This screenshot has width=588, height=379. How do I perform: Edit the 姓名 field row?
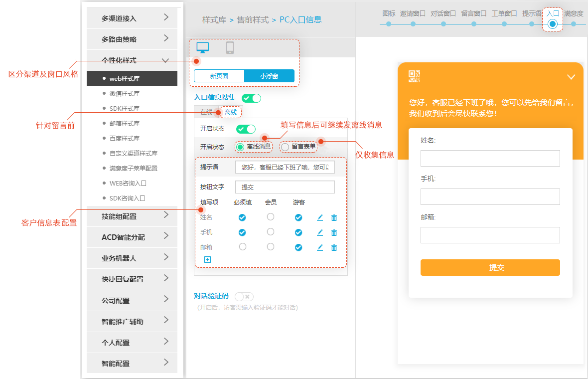320,217
